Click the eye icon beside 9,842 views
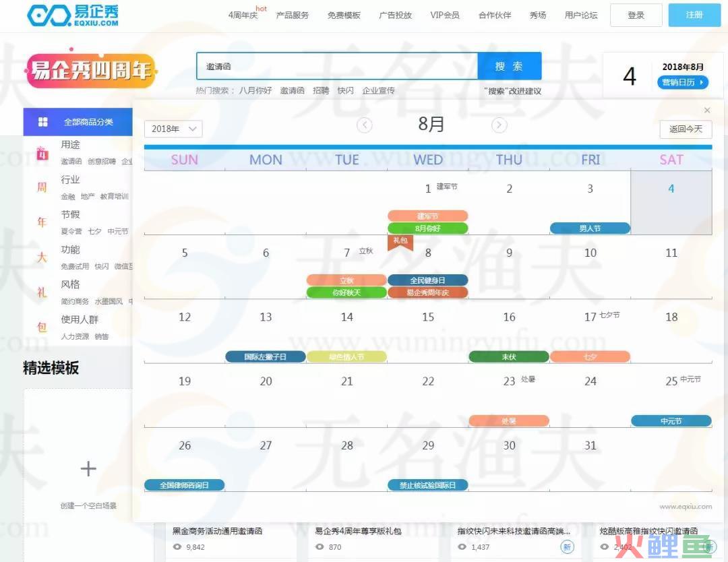 (x=177, y=547)
